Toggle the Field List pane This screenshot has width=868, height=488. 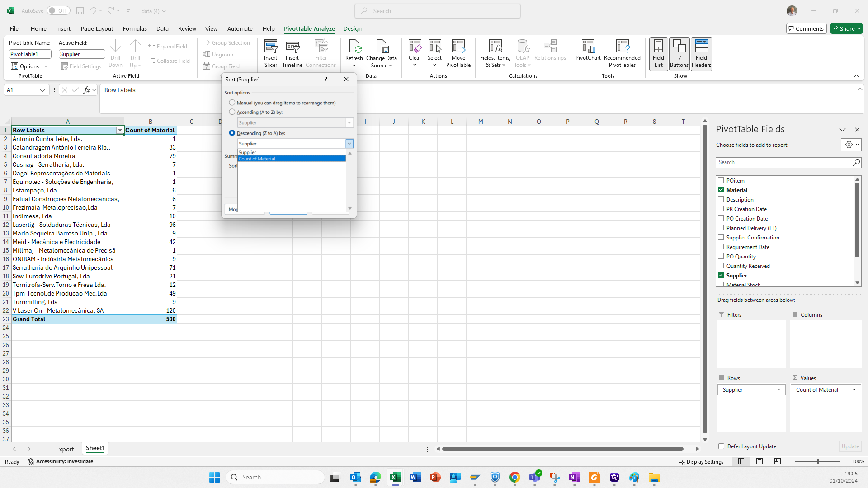pos(658,53)
